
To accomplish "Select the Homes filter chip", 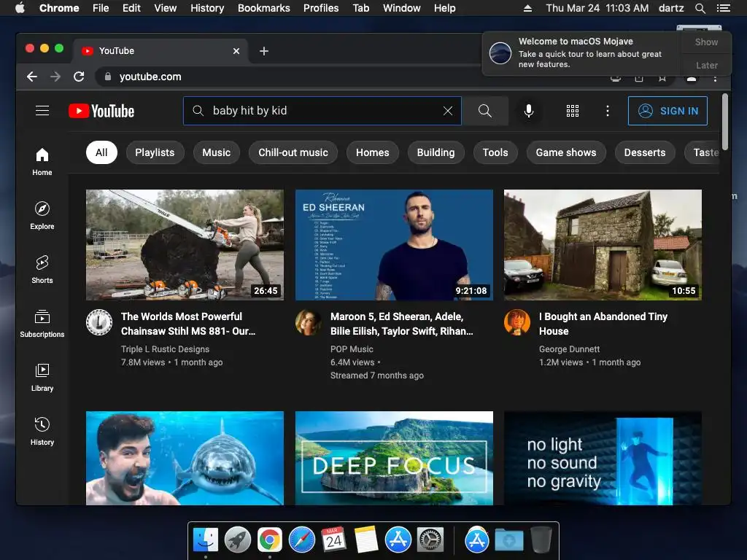I will pos(373,153).
